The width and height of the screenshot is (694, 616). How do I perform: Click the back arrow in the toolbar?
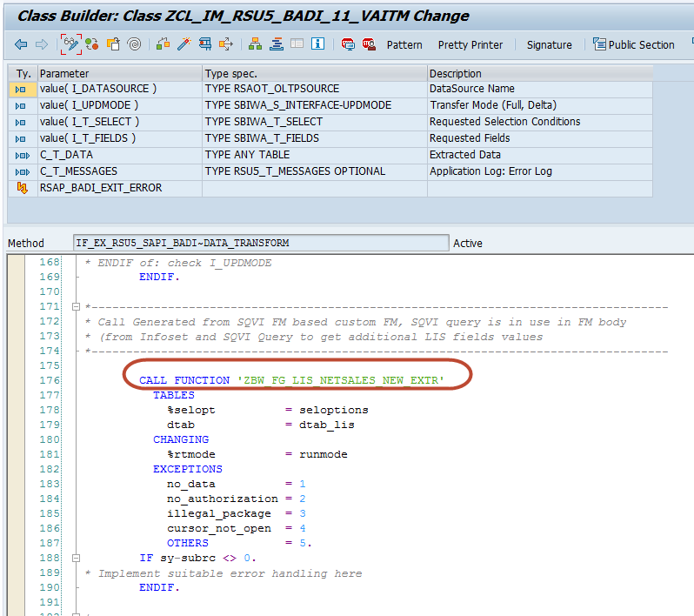pos(21,44)
